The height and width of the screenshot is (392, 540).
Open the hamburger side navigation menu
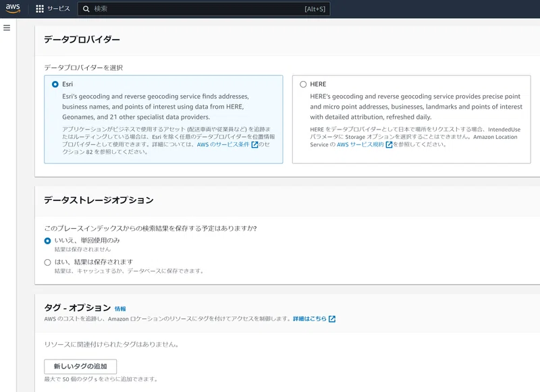click(x=7, y=28)
